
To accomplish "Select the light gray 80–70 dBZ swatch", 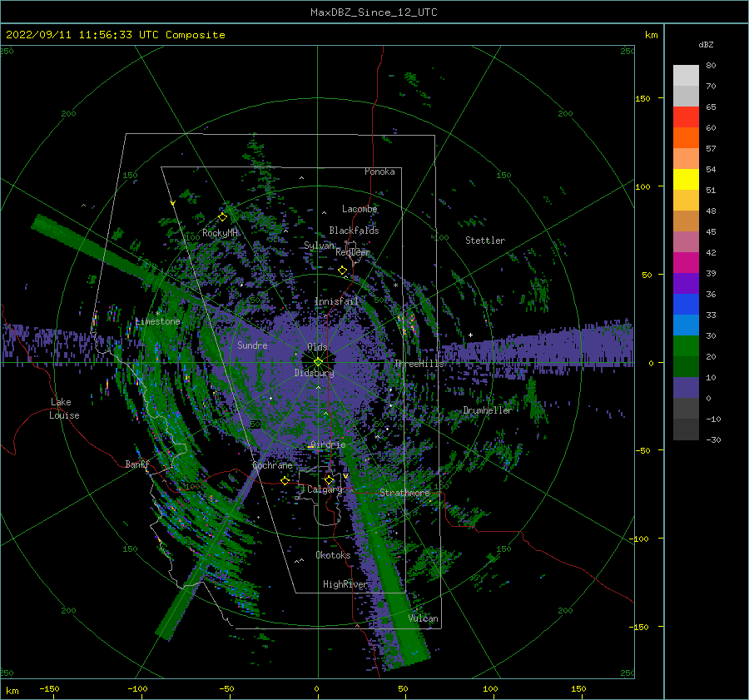I will tap(686, 76).
